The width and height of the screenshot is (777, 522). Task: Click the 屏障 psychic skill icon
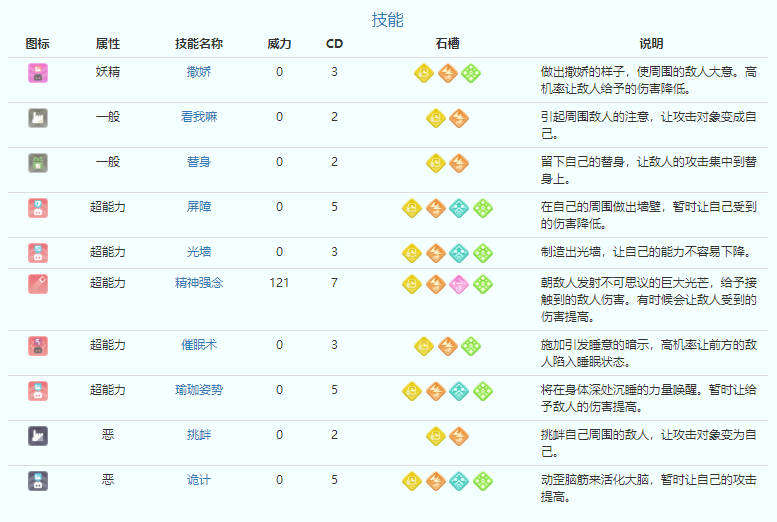[x=38, y=208]
